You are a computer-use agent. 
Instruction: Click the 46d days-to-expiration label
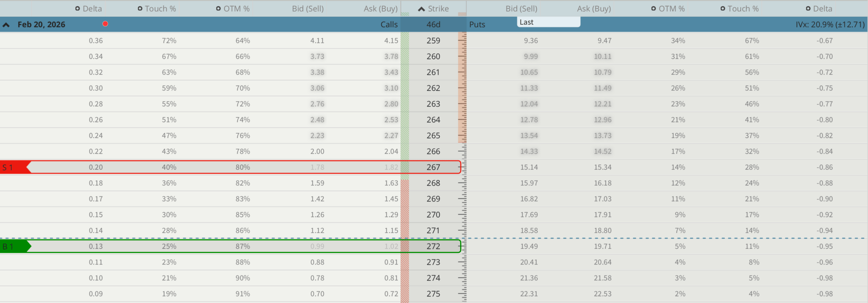click(434, 24)
